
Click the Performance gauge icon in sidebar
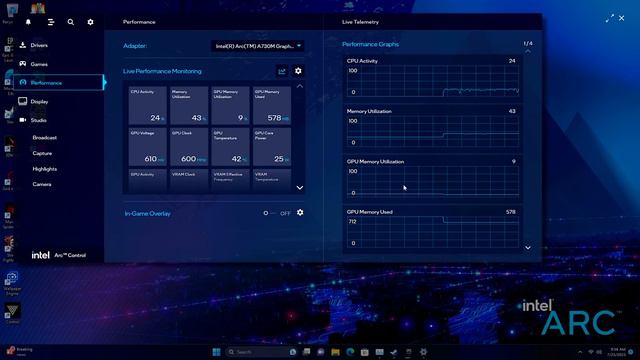(23, 82)
